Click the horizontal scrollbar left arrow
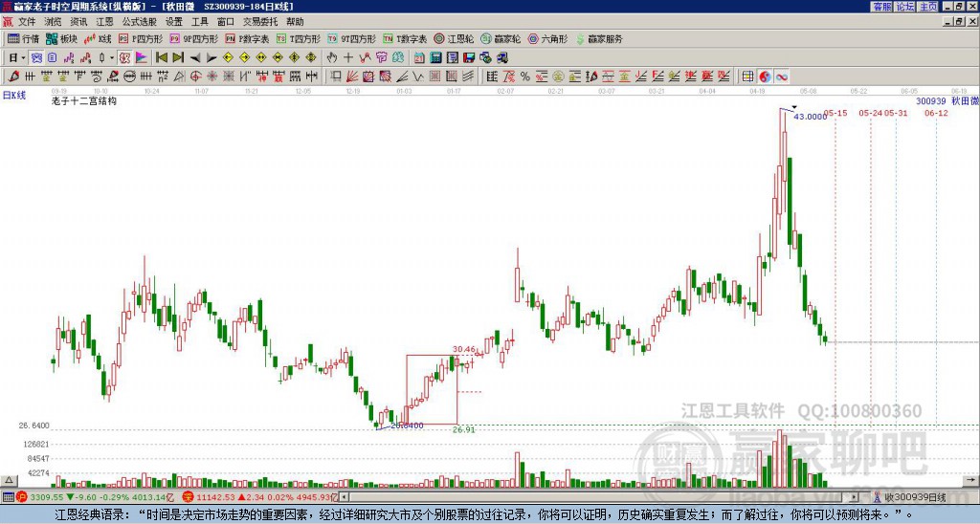Image resolution: width=980 pixels, height=524 pixels. click(x=344, y=497)
